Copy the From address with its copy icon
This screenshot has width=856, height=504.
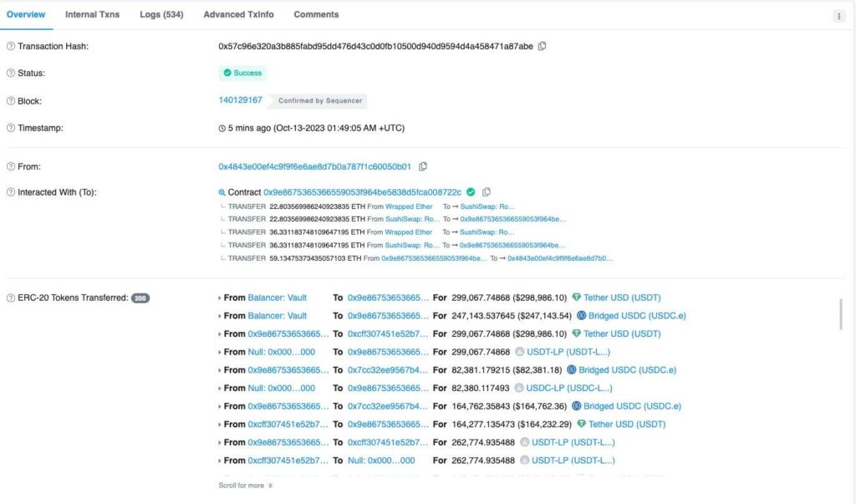click(422, 165)
